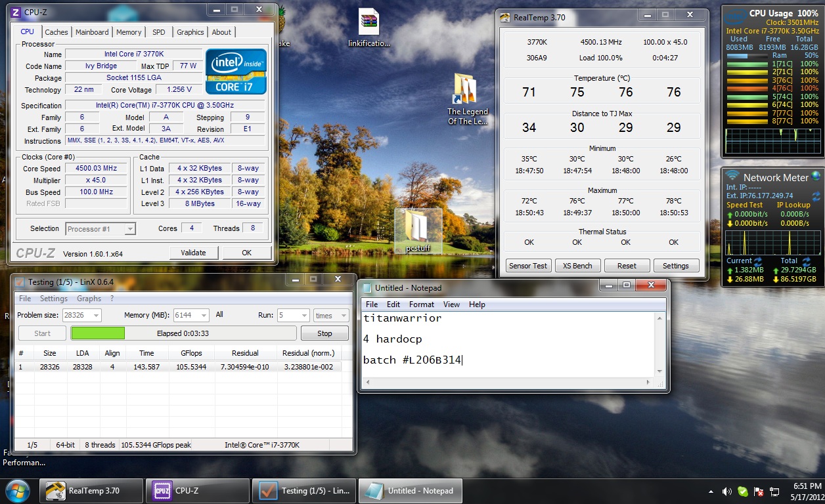Expand the Memory (MiB) dropdown
Image resolution: width=825 pixels, height=504 pixels.
204,316
